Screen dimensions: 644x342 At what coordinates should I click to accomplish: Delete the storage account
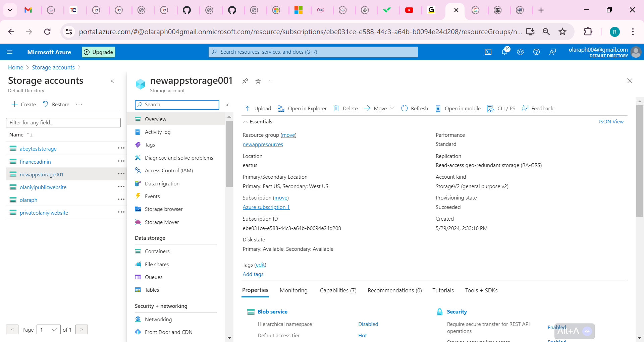[x=345, y=108]
